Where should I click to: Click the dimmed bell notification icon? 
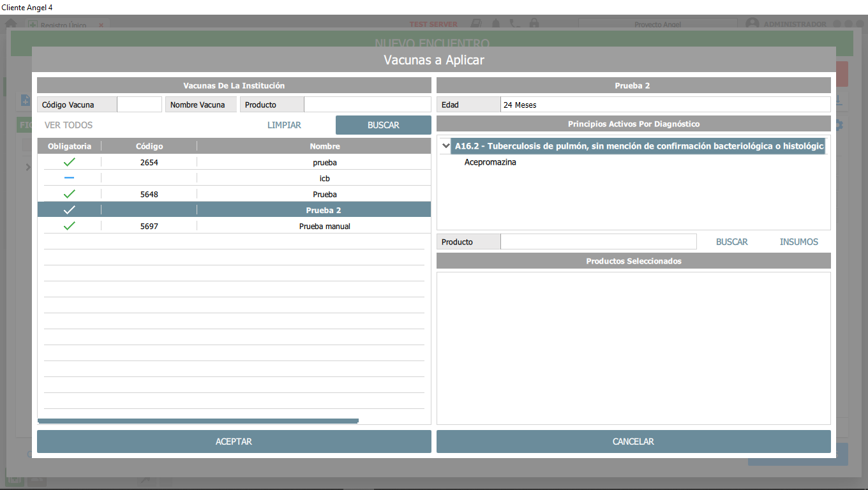tap(496, 24)
